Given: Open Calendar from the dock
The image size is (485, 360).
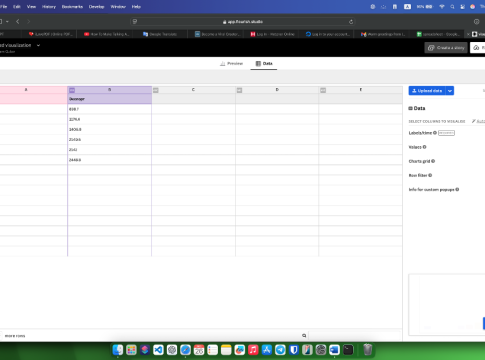Looking at the screenshot, I should 199,350.
